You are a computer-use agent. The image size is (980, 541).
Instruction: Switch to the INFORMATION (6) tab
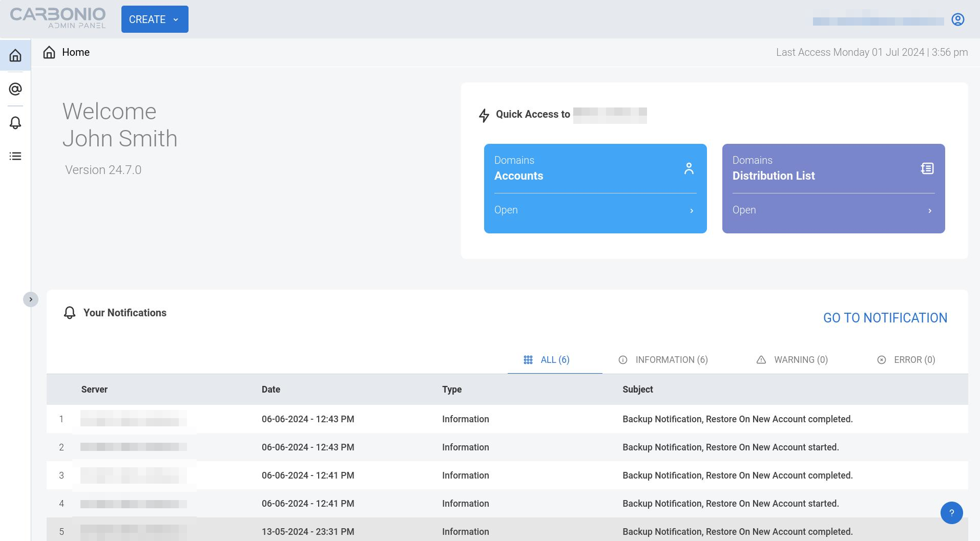[663, 360]
